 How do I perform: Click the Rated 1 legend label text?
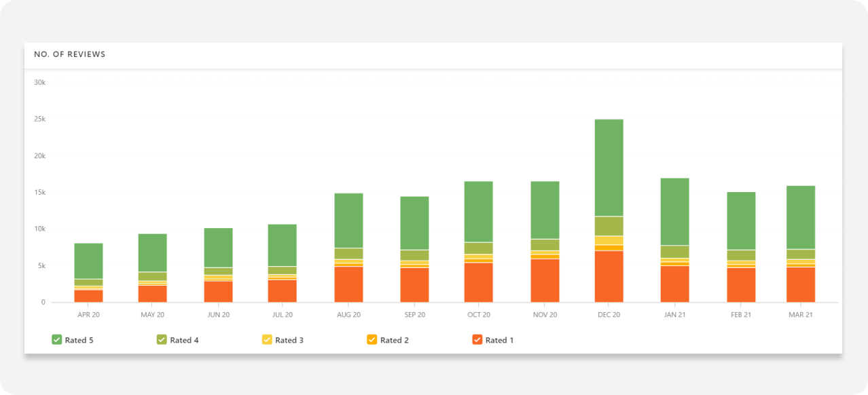[499, 340]
